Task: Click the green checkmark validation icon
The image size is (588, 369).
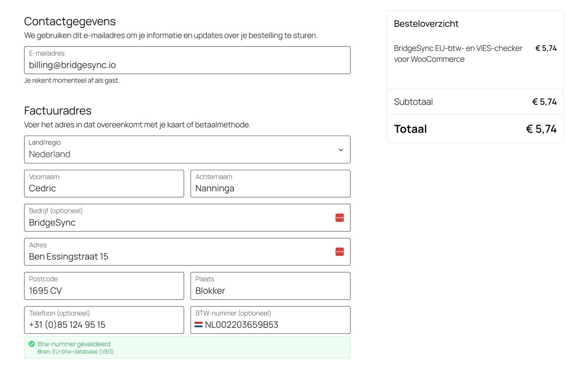Action: 32,344
